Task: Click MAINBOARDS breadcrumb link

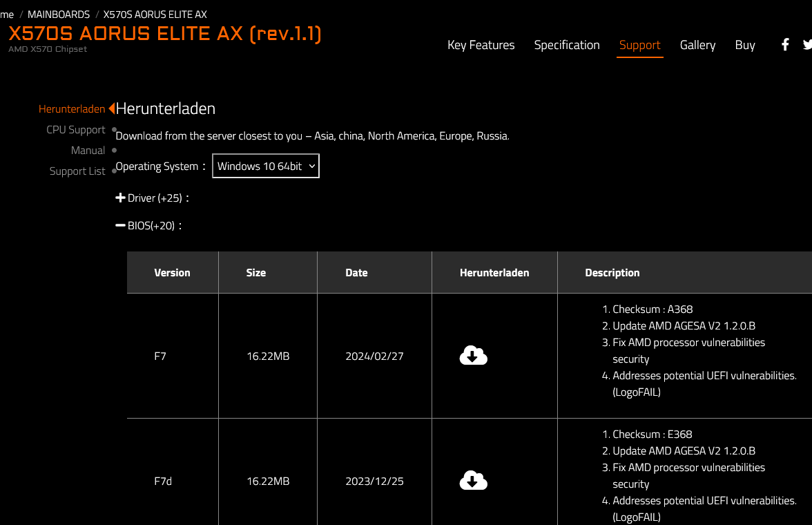Action: click(x=59, y=15)
